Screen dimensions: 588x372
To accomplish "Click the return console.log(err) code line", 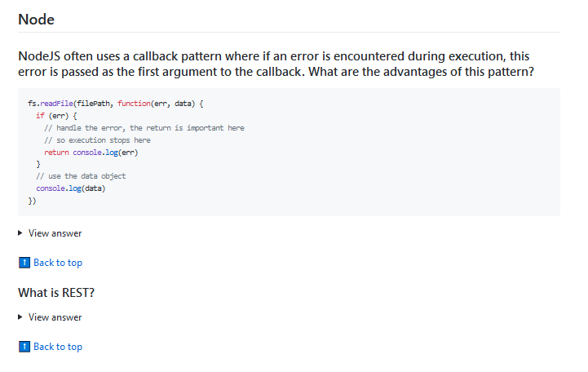I will [91, 153].
